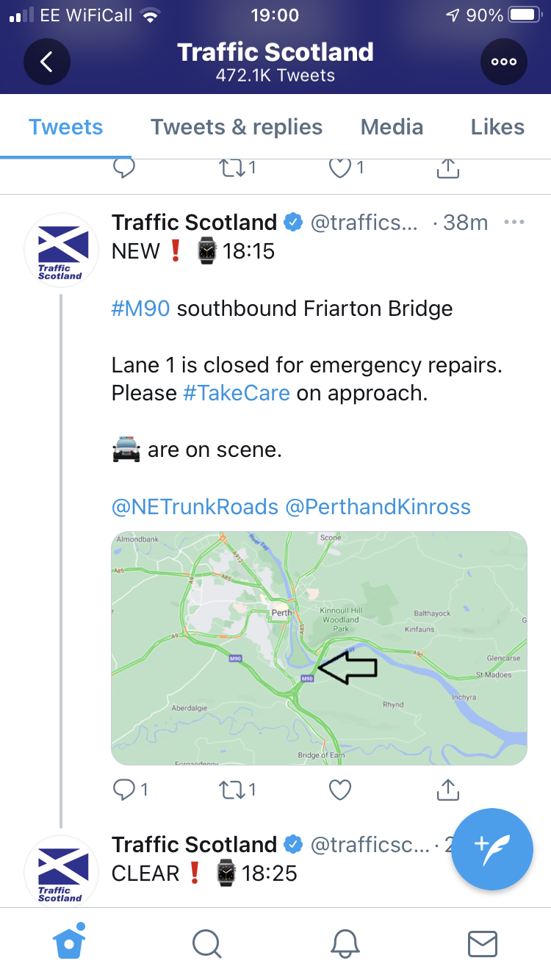Switch to the Media tab
Screen dimensions: 551x980
pos(392,127)
